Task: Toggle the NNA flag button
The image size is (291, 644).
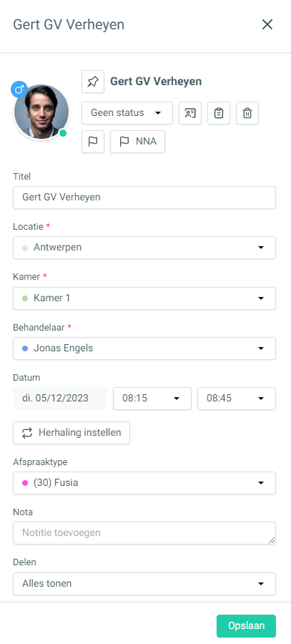Action: tap(137, 142)
